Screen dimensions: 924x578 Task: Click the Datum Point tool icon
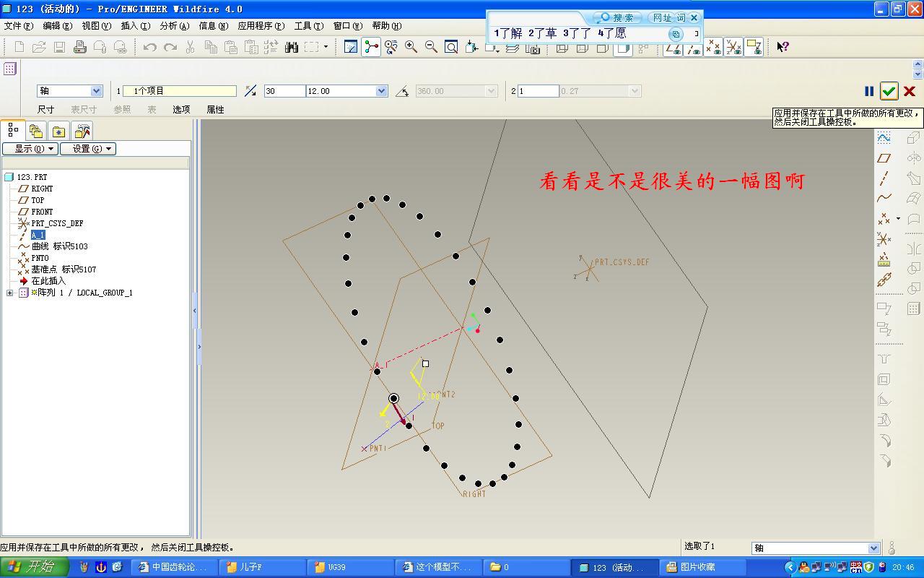(x=884, y=218)
